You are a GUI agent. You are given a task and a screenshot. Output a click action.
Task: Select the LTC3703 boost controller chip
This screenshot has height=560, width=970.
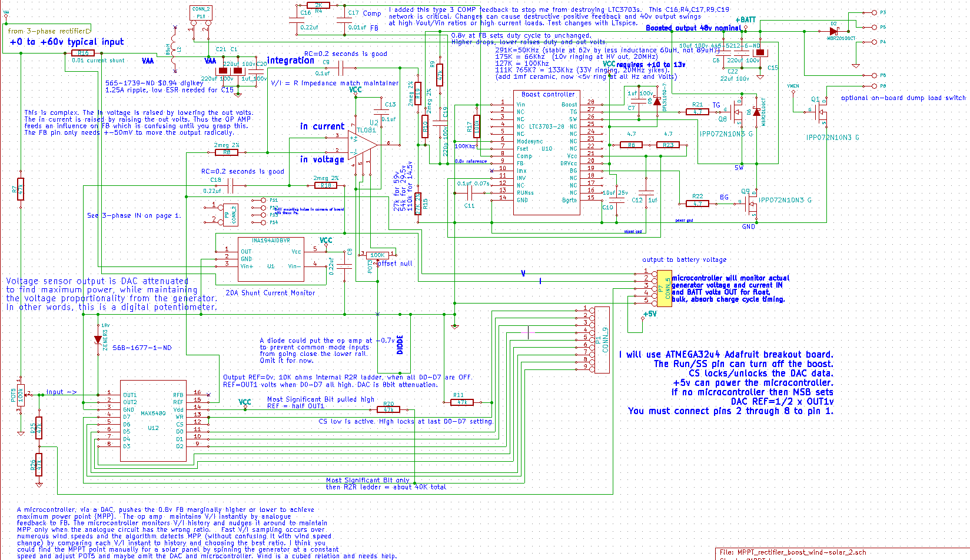[547, 153]
